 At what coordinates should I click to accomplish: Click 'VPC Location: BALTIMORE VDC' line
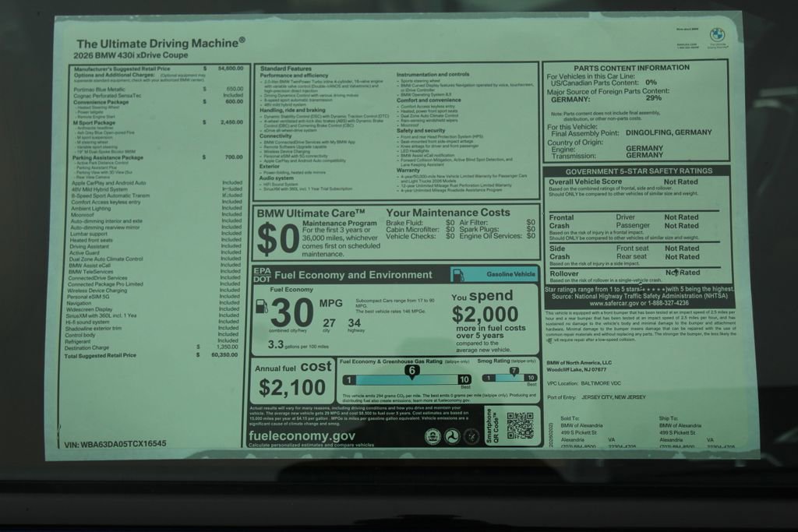click(584, 383)
